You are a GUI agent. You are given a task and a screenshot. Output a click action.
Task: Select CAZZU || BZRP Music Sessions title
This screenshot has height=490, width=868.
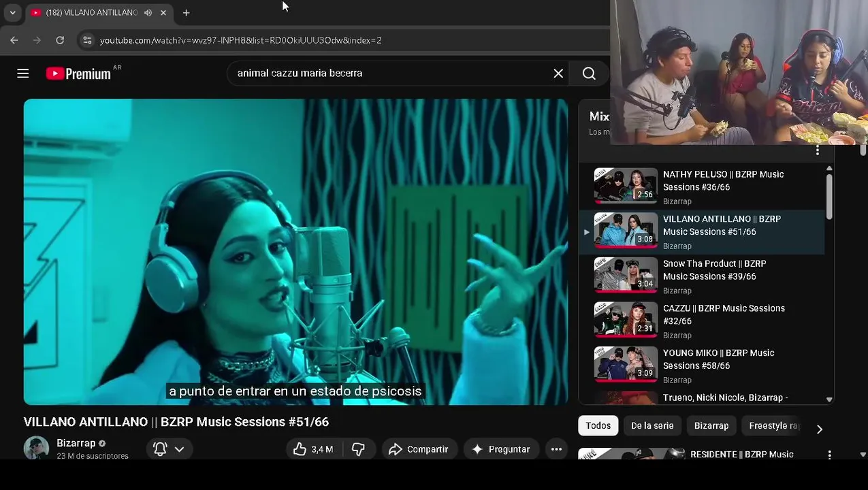pyautogui.click(x=724, y=314)
